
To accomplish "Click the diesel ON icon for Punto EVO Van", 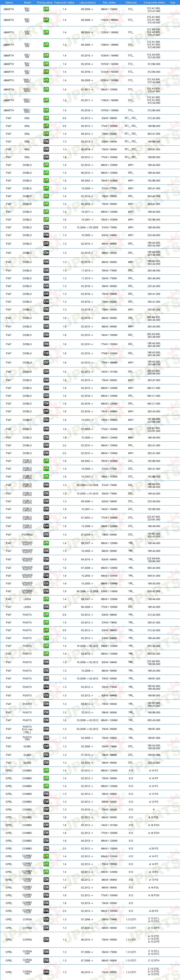I will (46, 729).
